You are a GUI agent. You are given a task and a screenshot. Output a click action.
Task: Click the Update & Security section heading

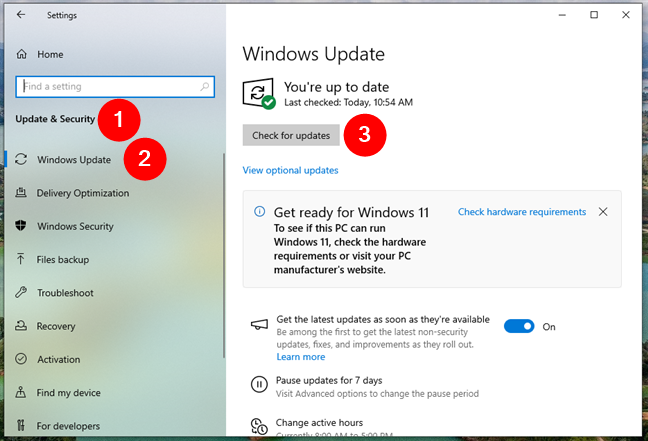coord(55,119)
